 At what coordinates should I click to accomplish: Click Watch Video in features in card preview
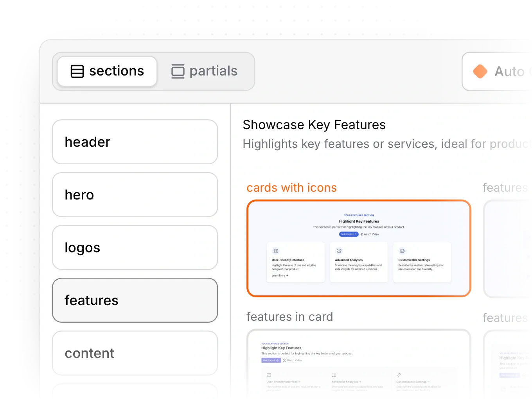pos(292,360)
